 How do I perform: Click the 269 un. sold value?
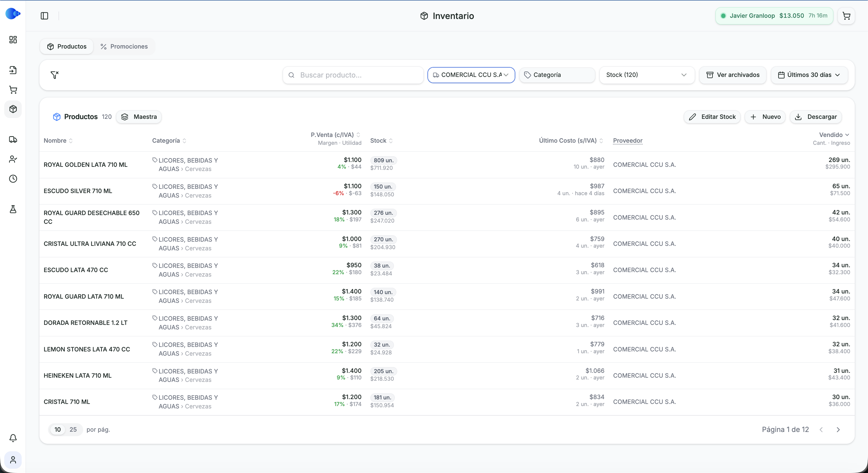coord(839,160)
